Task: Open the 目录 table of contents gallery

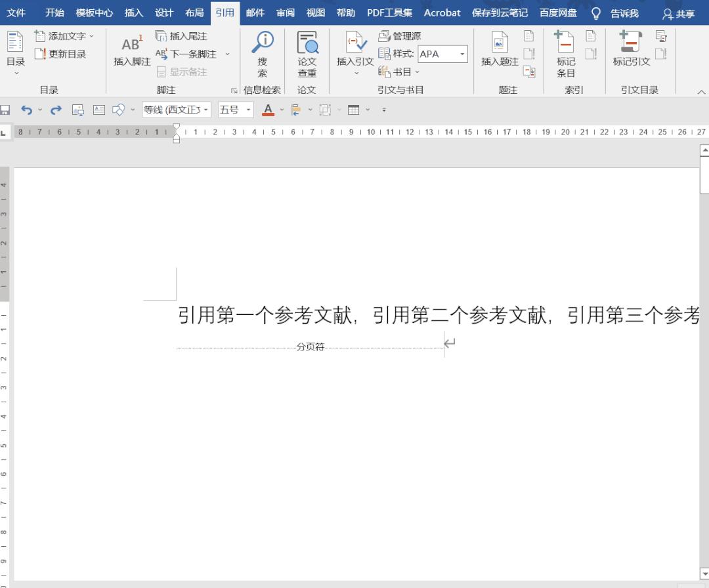Action: [14, 54]
